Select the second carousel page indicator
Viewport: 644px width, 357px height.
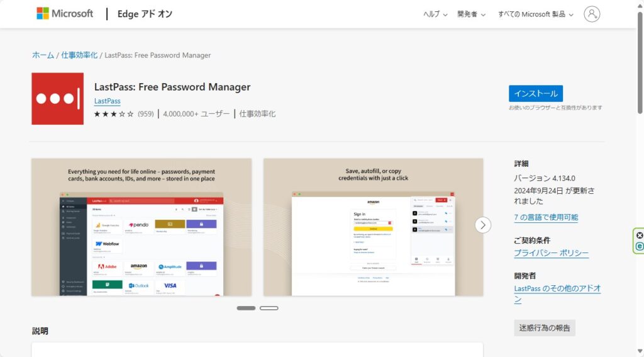click(x=269, y=308)
